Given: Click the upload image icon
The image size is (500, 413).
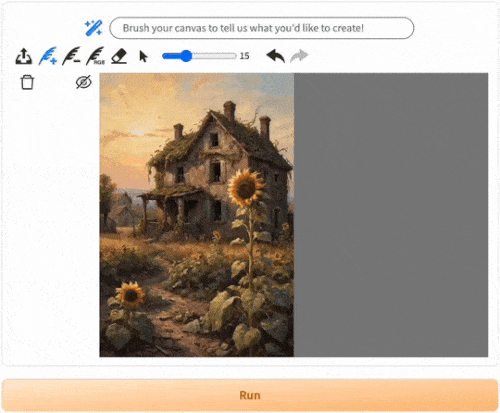Looking at the screenshot, I should (24, 56).
